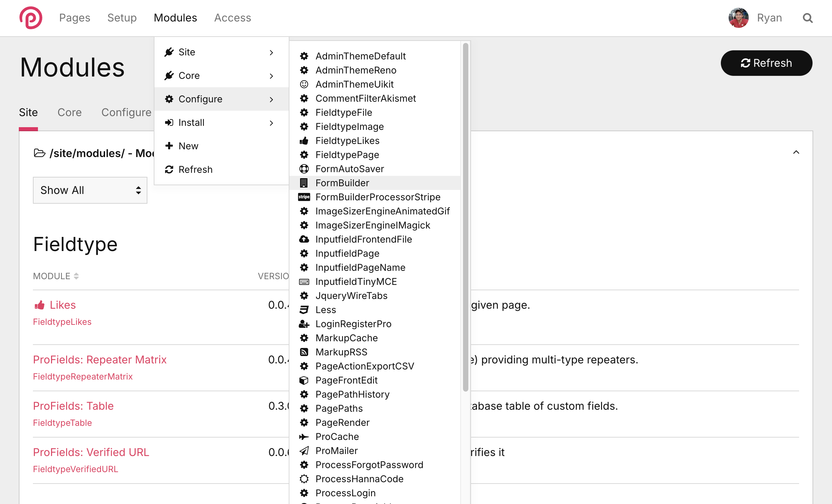This screenshot has width=832, height=504.
Task: Open the ProFields: Table link
Action: [x=73, y=406]
